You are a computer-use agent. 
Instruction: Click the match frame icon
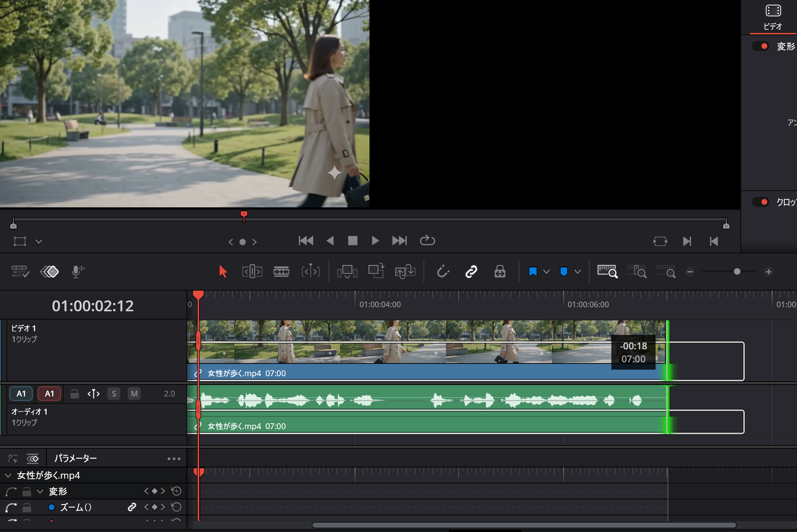click(660, 241)
